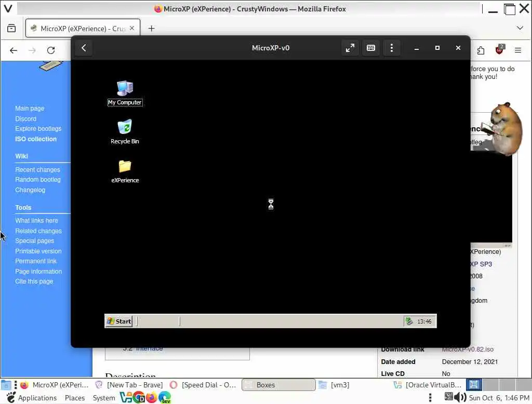The width and height of the screenshot is (532, 404).
Task: Open the keyboard shortcuts menu in Boxes
Action: click(371, 48)
